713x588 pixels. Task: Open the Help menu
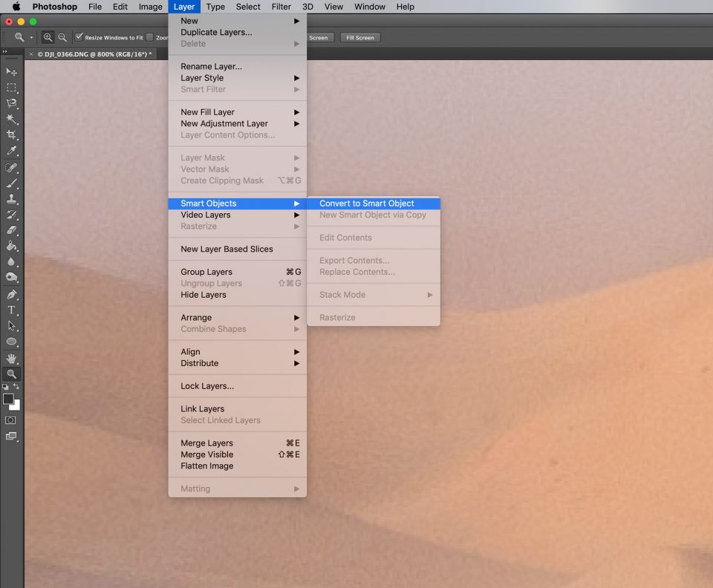[406, 7]
